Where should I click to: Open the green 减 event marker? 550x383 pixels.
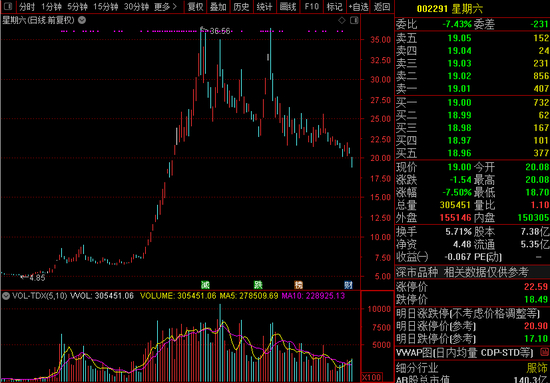[x=204, y=285]
